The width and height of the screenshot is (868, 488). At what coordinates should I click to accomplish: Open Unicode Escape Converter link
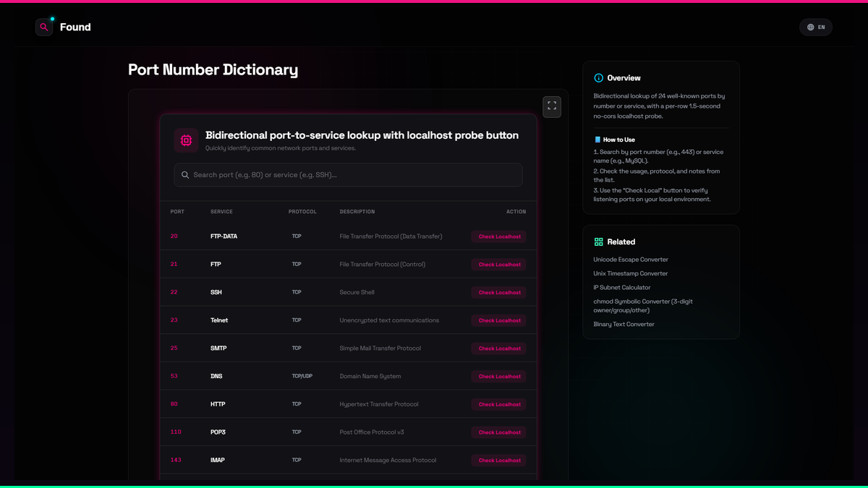(x=631, y=260)
